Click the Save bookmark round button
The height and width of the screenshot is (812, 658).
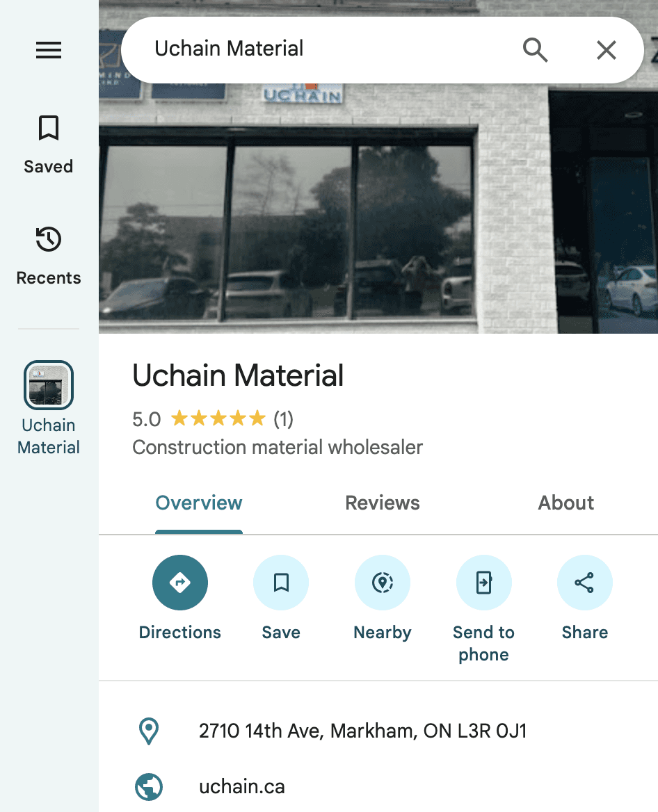tap(281, 583)
